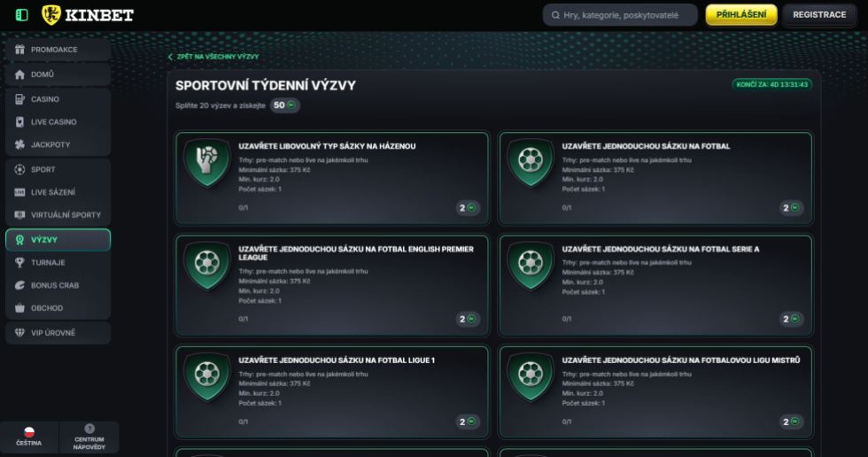Open the Jackpoty clover icon
This screenshot has height=457, width=868.
[20, 144]
